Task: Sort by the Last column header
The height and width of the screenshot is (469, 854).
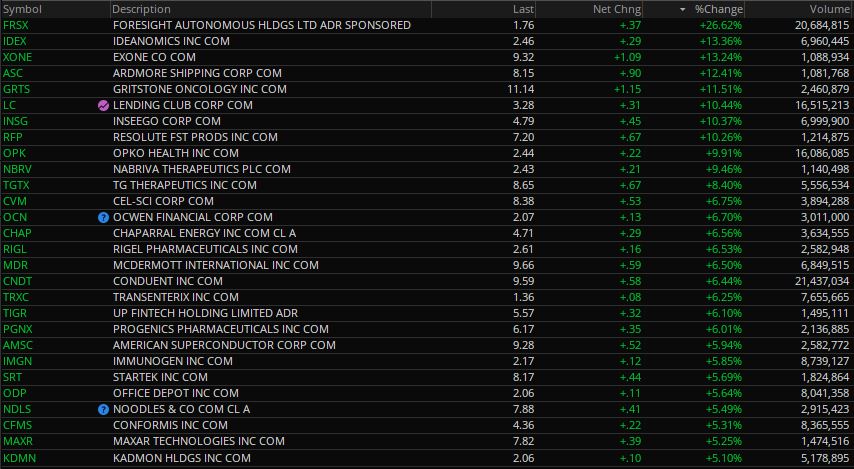Action: click(x=523, y=9)
